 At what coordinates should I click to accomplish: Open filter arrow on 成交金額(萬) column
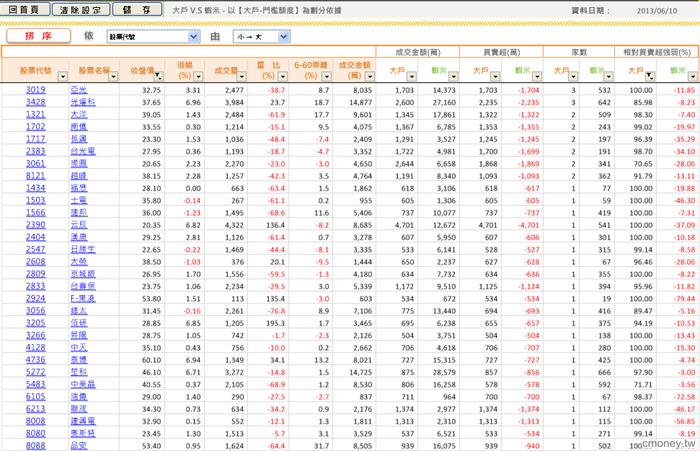[369, 76]
